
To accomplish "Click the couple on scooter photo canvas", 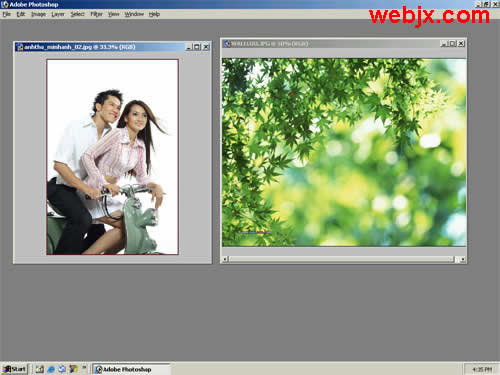I will click(113, 157).
